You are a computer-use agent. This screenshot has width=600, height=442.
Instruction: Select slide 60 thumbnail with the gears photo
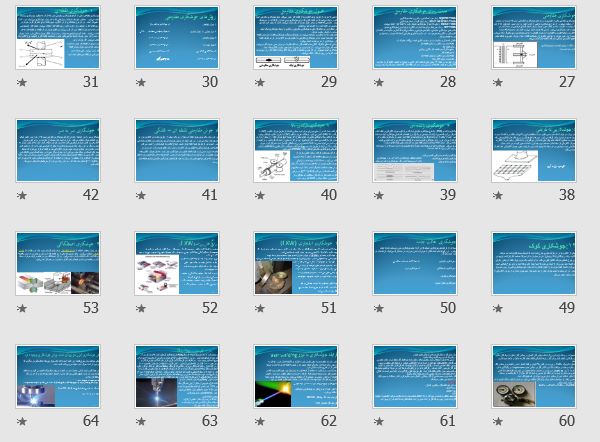[x=533, y=376]
